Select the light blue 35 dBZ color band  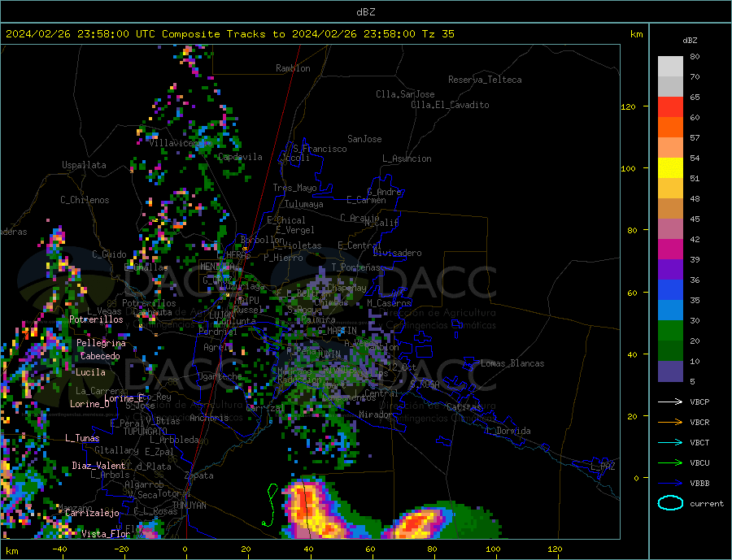[x=670, y=310]
